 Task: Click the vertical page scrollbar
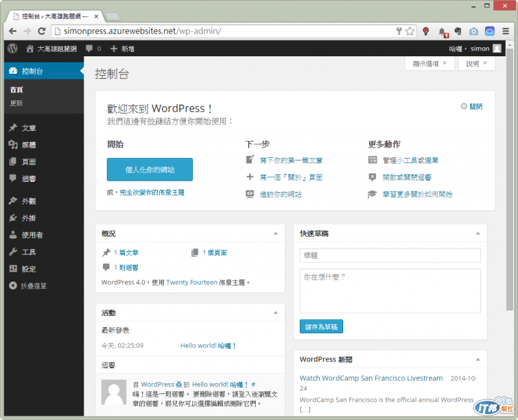[510, 179]
